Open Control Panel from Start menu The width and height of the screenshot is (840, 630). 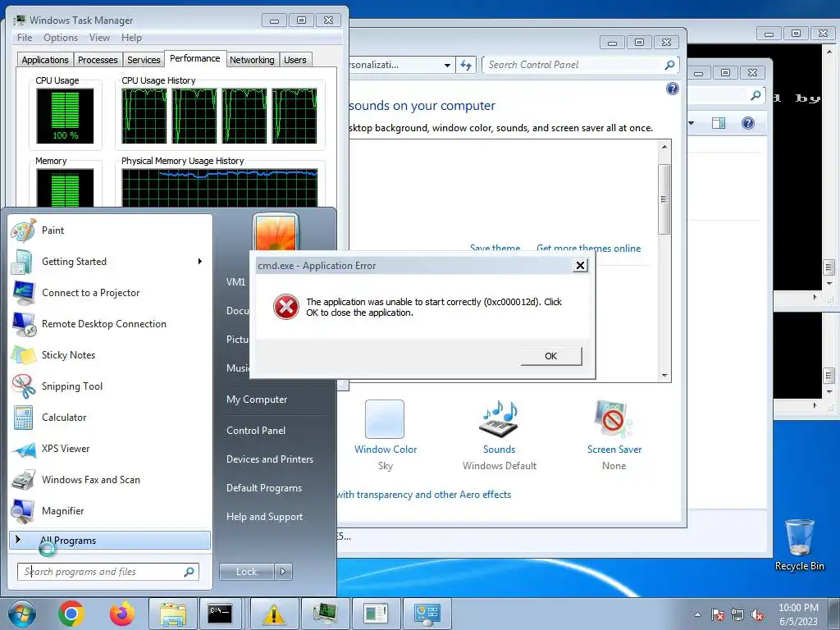tap(256, 430)
